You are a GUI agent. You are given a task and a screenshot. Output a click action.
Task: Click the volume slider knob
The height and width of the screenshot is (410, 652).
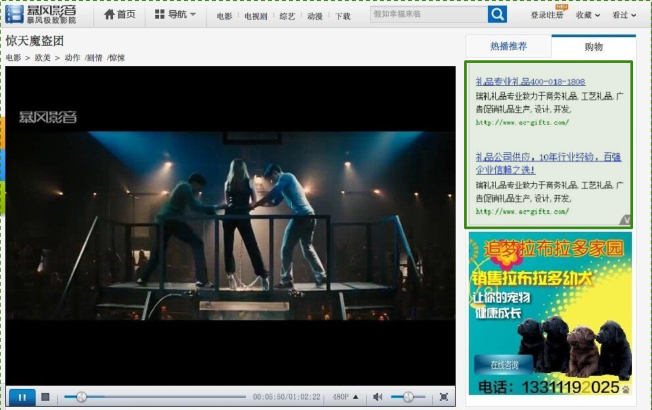tap(408, 397)
